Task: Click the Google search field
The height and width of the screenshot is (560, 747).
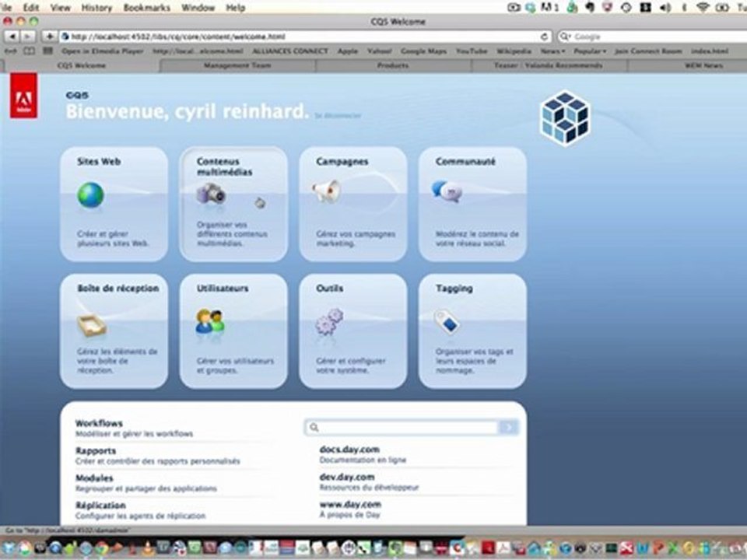Action: click(x=653, y=37)
